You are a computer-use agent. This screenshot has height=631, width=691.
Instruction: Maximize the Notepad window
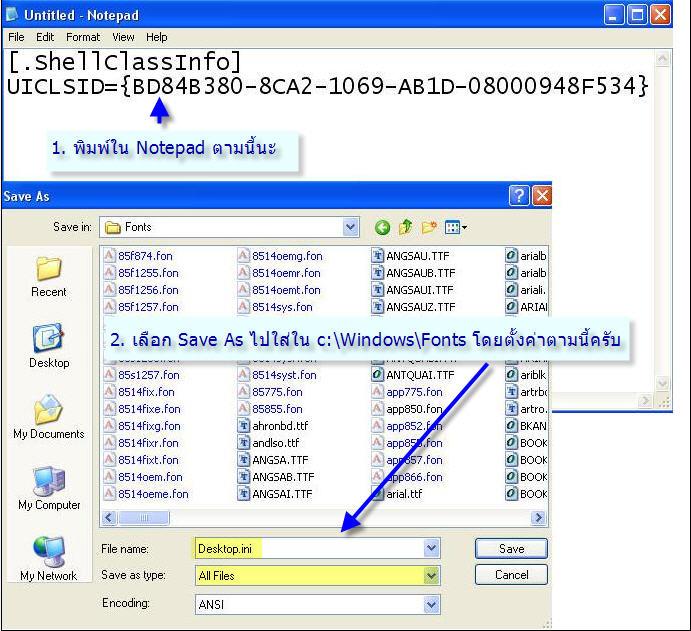637,15
